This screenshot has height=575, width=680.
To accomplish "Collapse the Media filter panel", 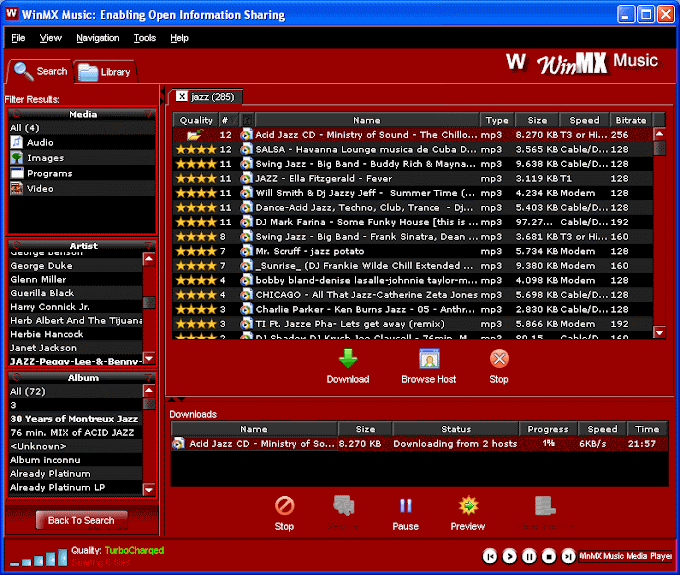I will 148,114.
